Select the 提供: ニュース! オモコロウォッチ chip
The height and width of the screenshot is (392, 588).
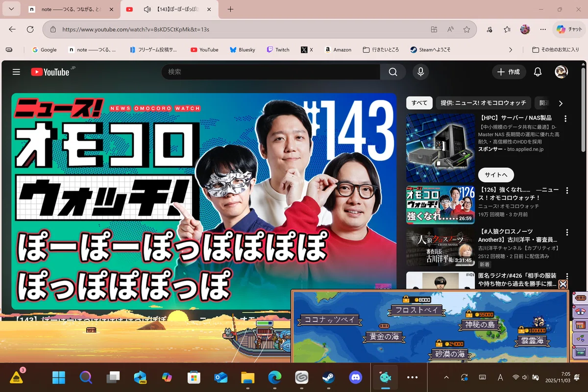pyautogui.click(x=483, y=103)
